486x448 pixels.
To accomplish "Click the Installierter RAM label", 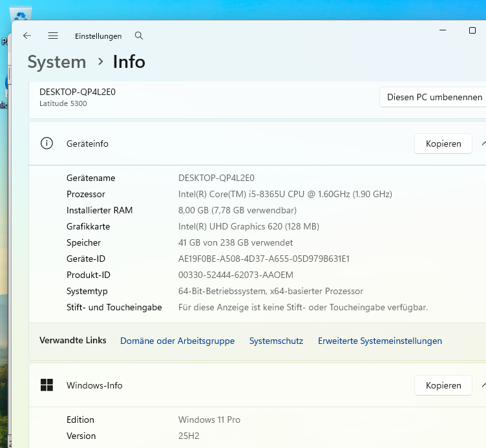I will [100, 210].
